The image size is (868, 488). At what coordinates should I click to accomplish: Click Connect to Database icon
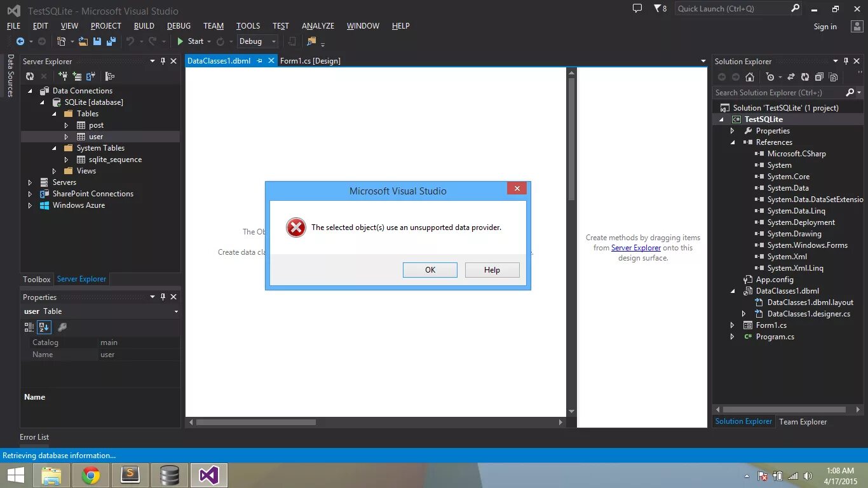(x=63, y=76)
